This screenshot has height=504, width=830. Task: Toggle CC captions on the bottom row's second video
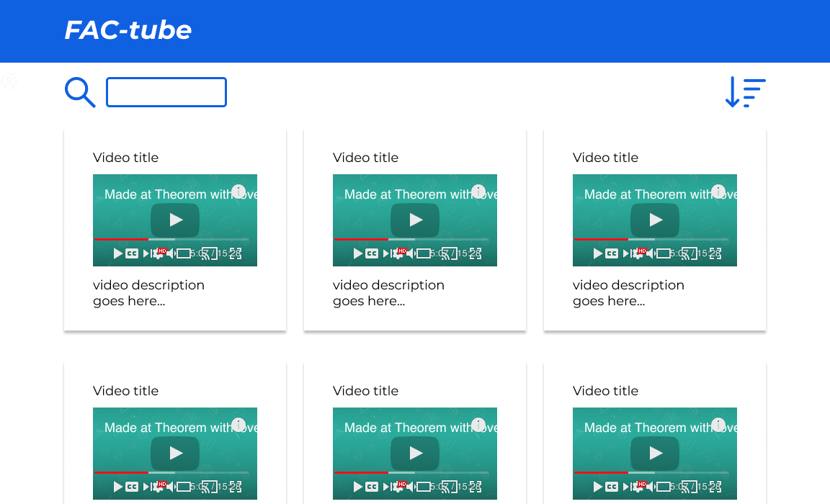tap(372, 487)
